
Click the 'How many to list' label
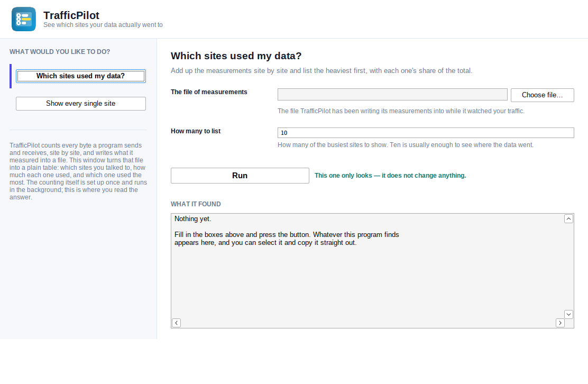pyautogui.click(x=196, y=131)
